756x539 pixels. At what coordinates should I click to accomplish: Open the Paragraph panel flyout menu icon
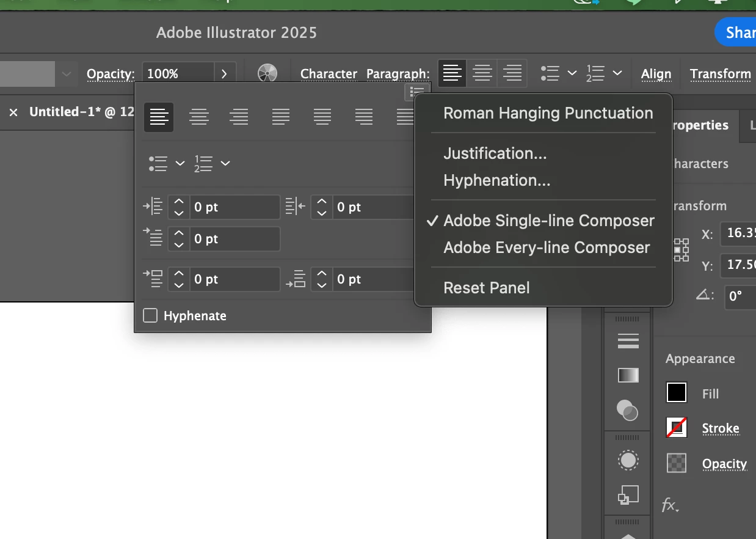click(x=417, y=92)
